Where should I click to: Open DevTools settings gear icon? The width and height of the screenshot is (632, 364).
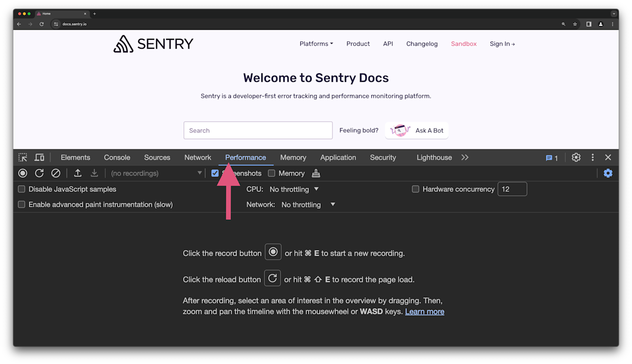coord(576,157)
